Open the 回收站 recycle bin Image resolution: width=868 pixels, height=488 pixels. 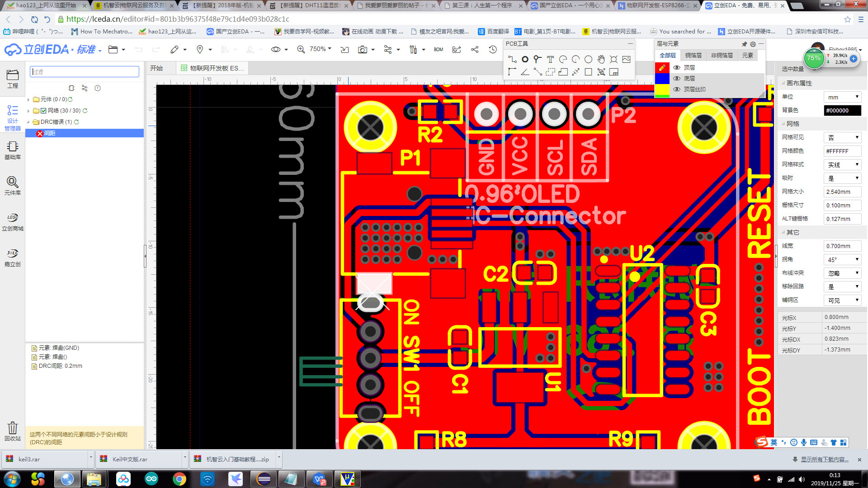(13, 431)
